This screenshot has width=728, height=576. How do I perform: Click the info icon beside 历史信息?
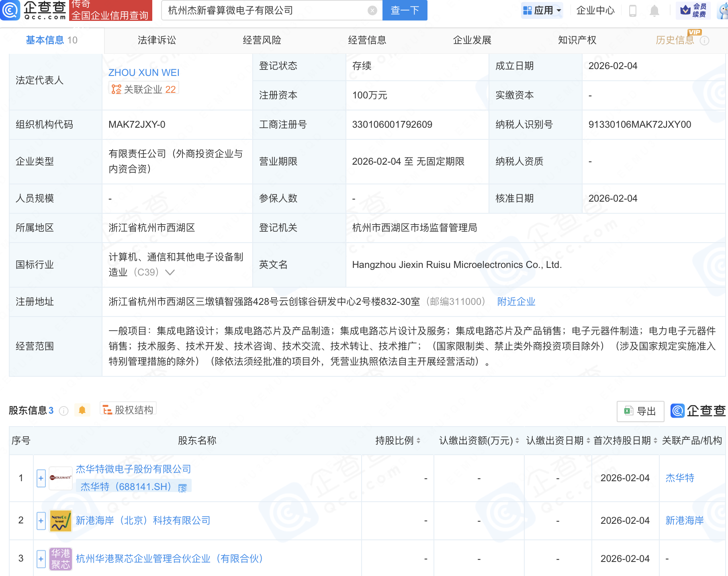pos(705,40)
